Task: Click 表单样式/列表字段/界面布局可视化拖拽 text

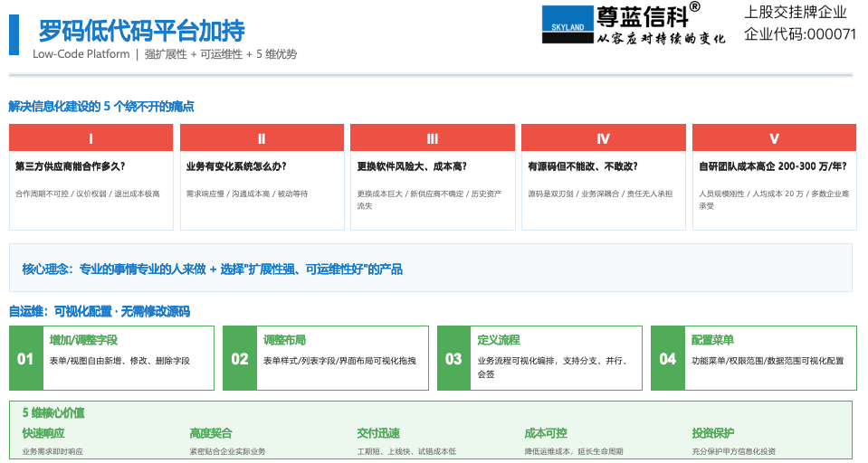Action: 339,361
